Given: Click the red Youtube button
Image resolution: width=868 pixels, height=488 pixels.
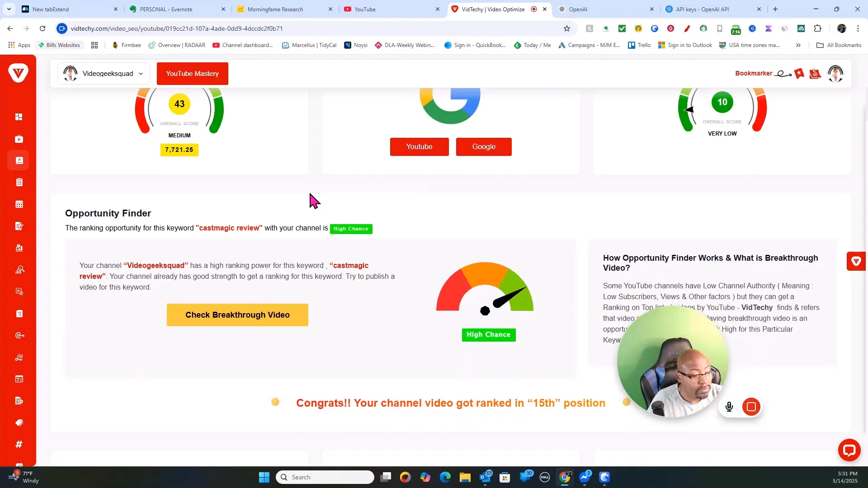Looking at the screenshot, I should click(419, 147).
